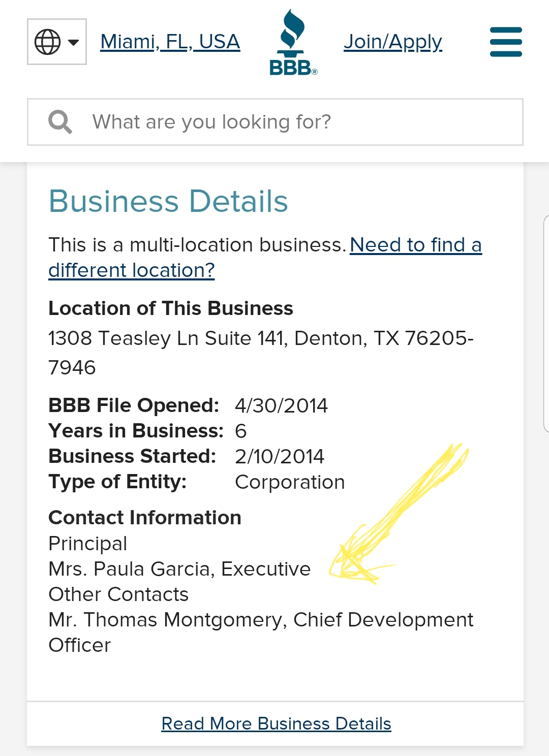Click the Mr. Thomas Montgomery contact entry
Viewport: 549px width, 756px height.
pos(261,633)
